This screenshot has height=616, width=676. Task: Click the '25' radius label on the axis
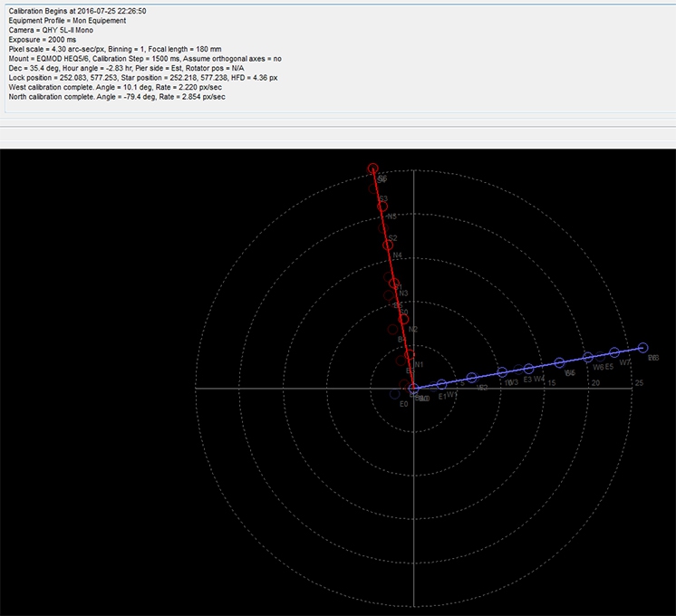pyautogui.click(x=639, y=383)
